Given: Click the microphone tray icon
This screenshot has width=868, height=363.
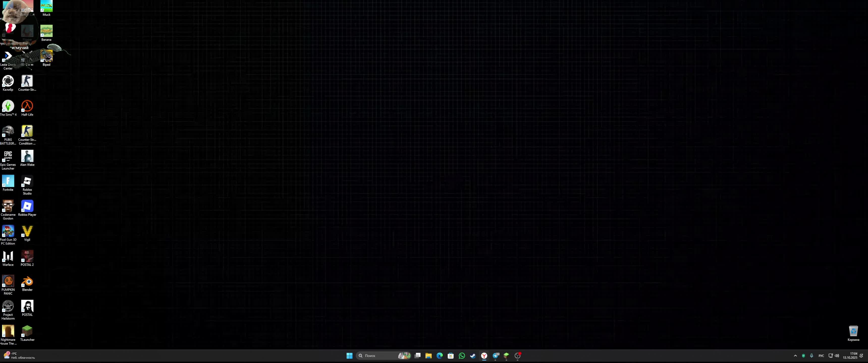Looking at the screenshot, I should click(811, 356).
